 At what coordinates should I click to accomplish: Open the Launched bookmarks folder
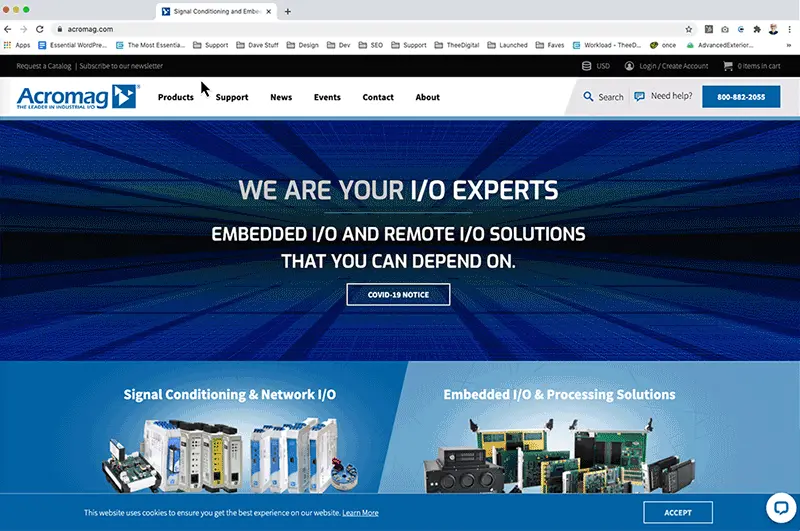[507, 45]
